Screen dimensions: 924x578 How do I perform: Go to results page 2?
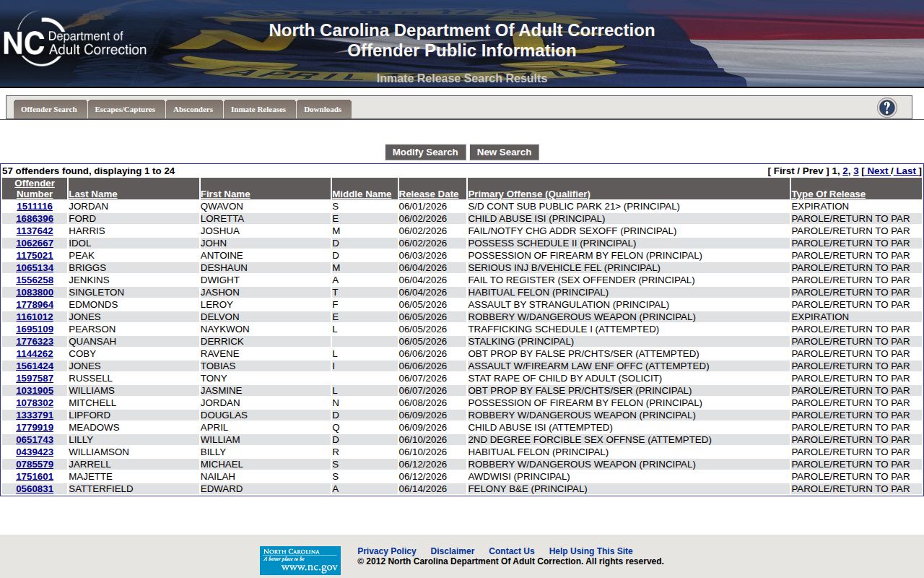tap(845, 171)
